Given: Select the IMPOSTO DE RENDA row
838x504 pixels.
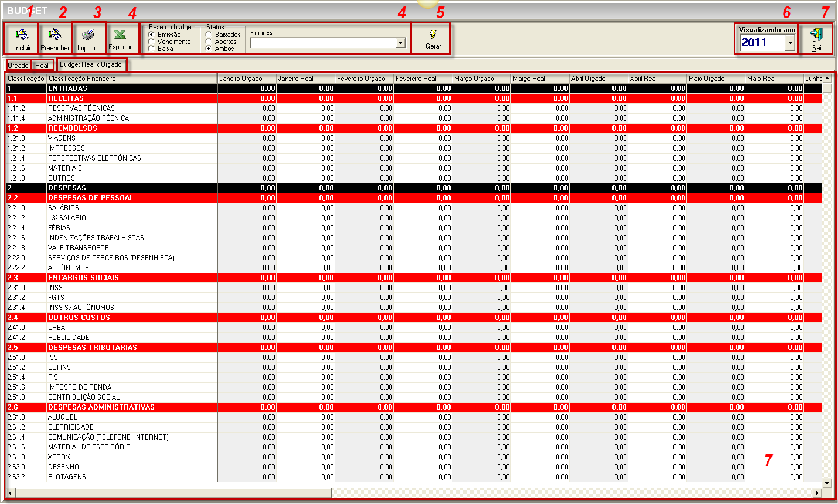Looking at the screenshot, I should [x=414, y=387].
